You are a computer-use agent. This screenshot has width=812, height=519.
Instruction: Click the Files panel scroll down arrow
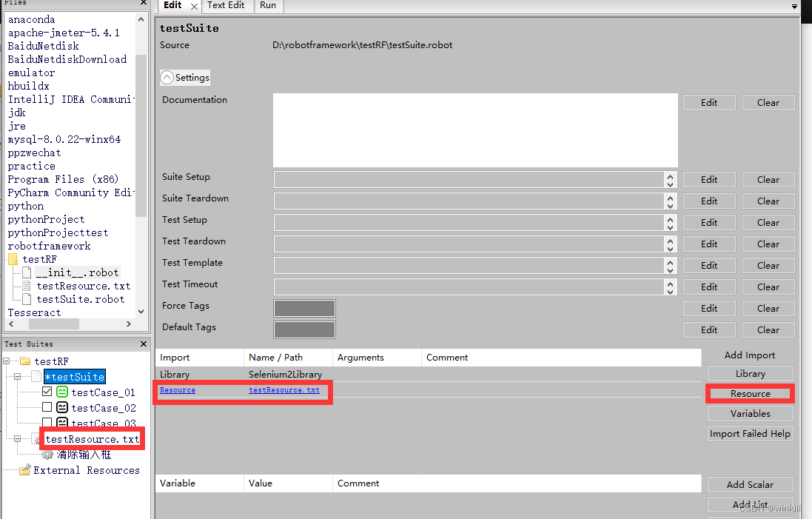[x=141, y=312]
